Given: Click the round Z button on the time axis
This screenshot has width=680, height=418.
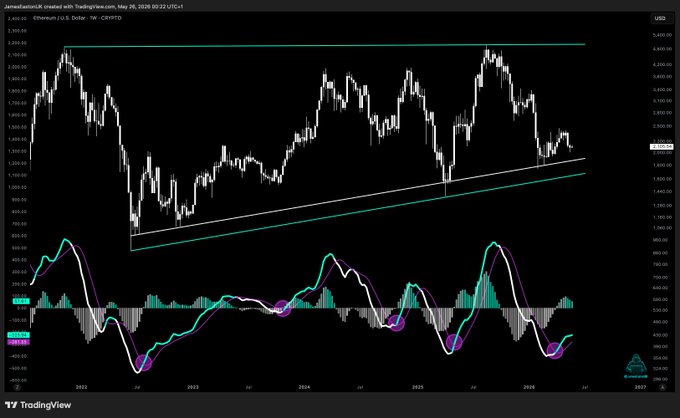Looking at the screenshot, I should pyautogui.click(x=17, y=387).
